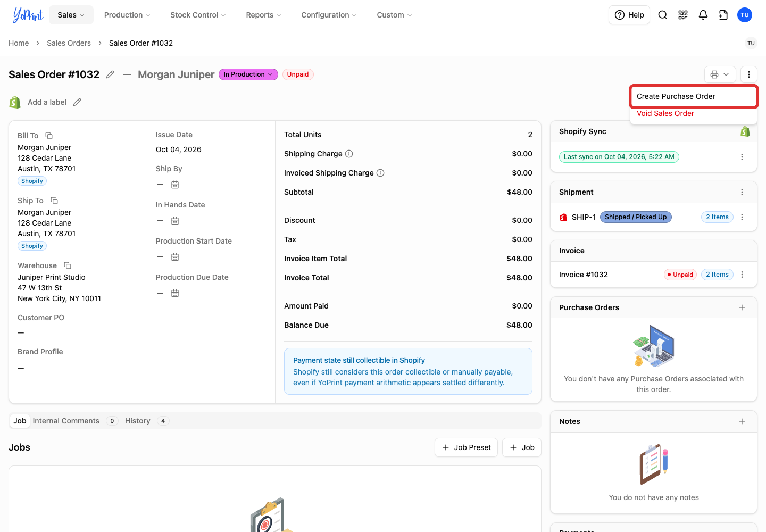
Task: Copy the Warehouse address
Action: pyautogui.click(x=68, y=265)
